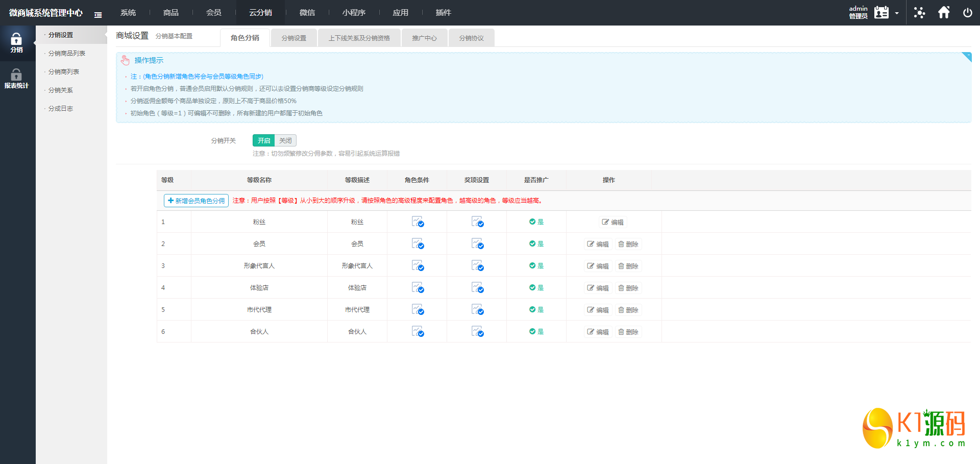Image resolution: width=980 pixels, height=464 pixels.
Task: Click 新增会员角色分佣 button
Action: click(196, 201)
